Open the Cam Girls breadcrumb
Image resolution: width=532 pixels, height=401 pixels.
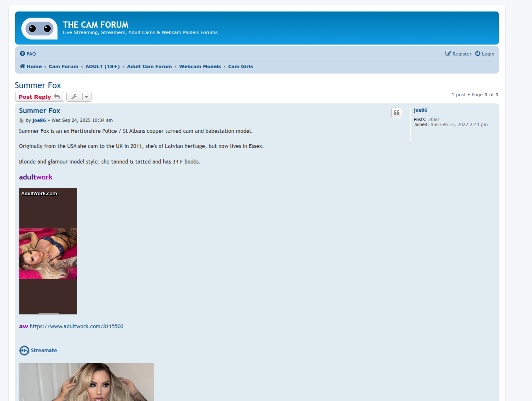click(x=241, y=66)
